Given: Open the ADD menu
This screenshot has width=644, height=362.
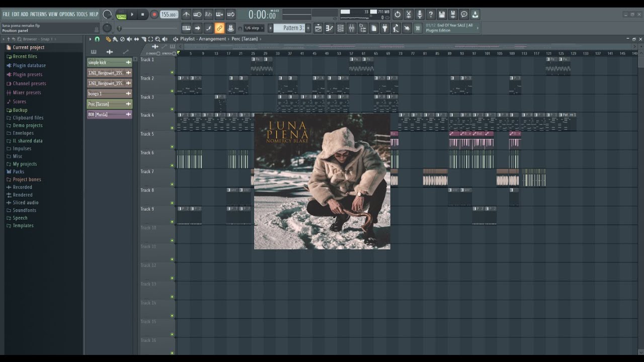Looking at the screenshot, I should click(x=25, y=14).
